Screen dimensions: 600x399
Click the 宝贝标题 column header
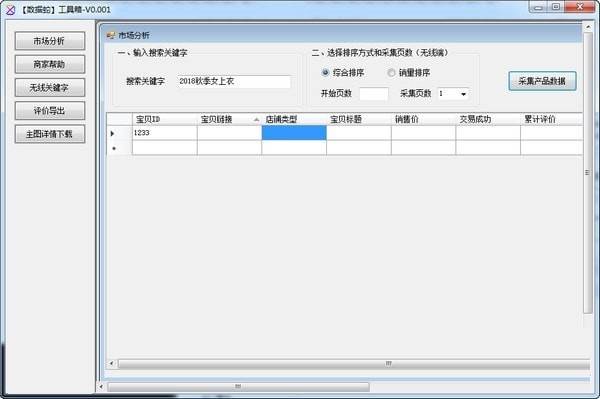pyautogui.click(x=359, y=119)
